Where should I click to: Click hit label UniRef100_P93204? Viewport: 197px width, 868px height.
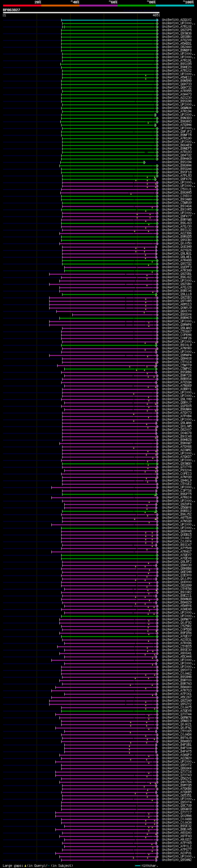[x=177, y=470]
